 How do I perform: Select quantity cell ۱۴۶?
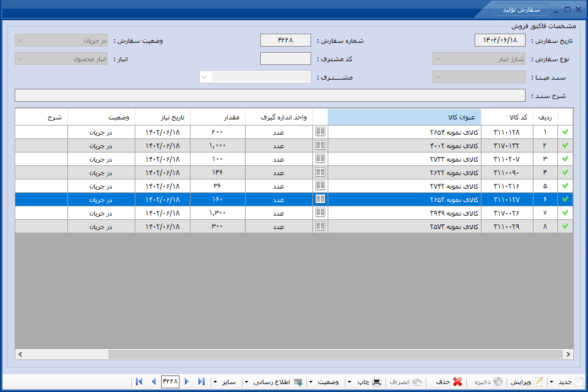[x=218, y=173]
